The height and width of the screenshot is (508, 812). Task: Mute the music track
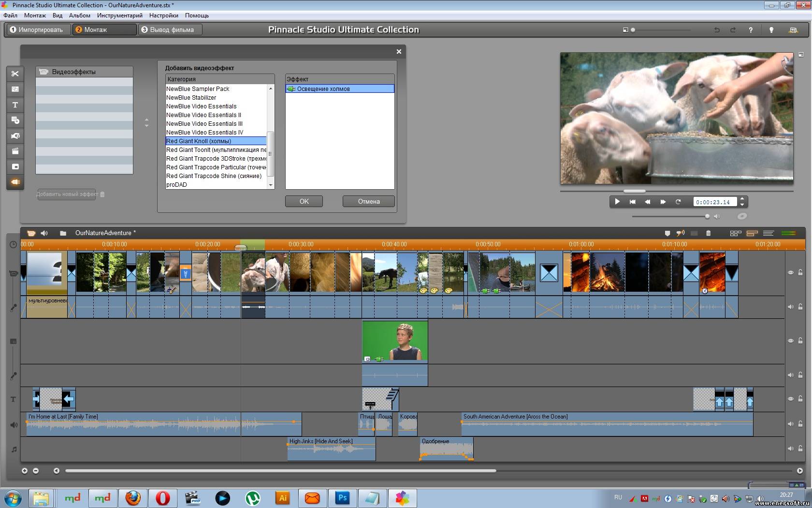pos(791,448)
